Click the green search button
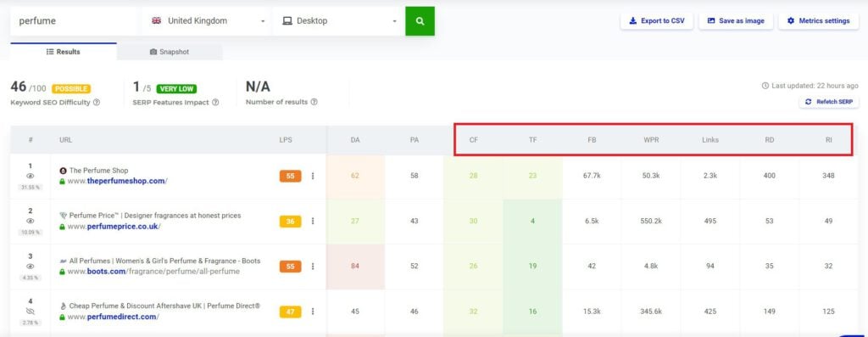The height and width of the screenshot is (337, 868). coord(420,21)
